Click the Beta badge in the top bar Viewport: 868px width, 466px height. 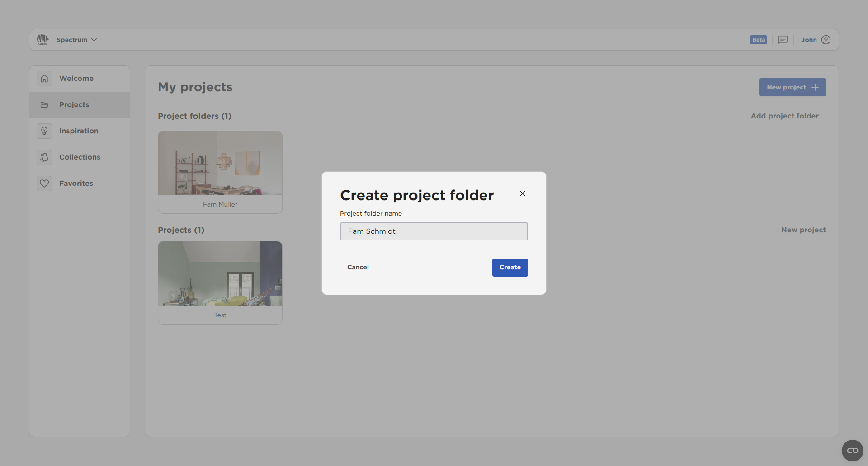tap(758, 39)
